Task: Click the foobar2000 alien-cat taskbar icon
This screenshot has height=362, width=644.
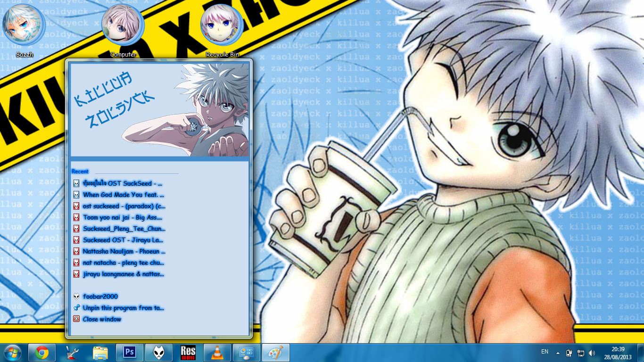Action: [158, 353]
